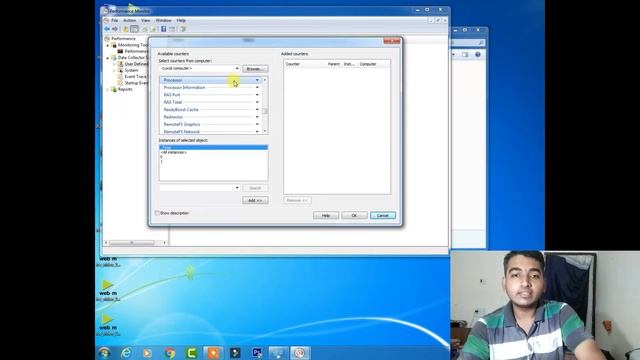The image size is (640, 360).
Task: Expand the ReadyBoost Cache counter group
Action: [x=257, y=109]
